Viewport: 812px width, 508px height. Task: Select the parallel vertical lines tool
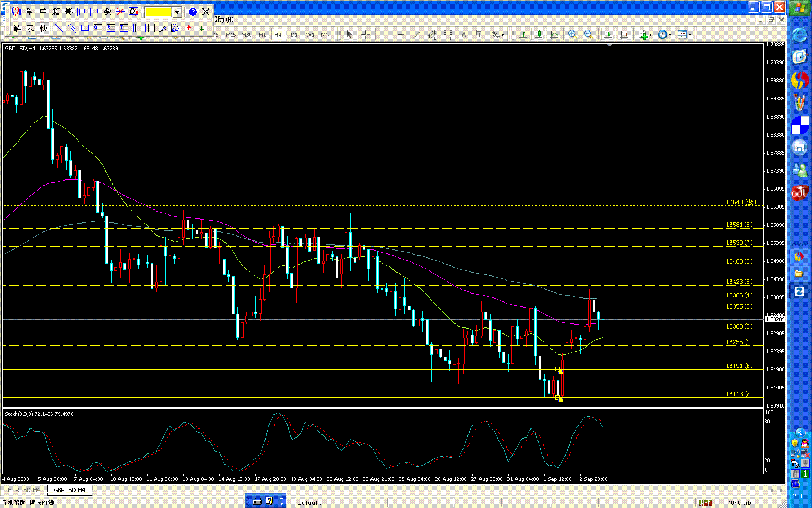coord(137,28)
